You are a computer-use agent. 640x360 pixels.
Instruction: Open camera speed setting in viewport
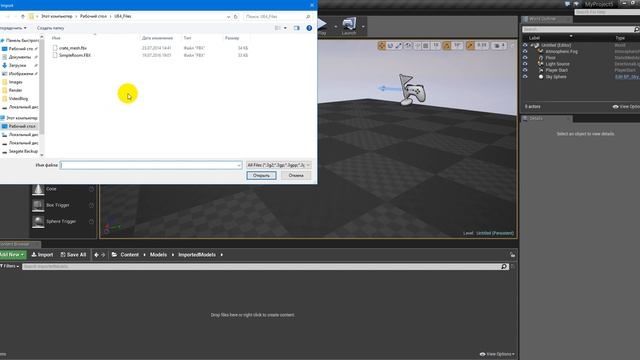coord(500,46)
